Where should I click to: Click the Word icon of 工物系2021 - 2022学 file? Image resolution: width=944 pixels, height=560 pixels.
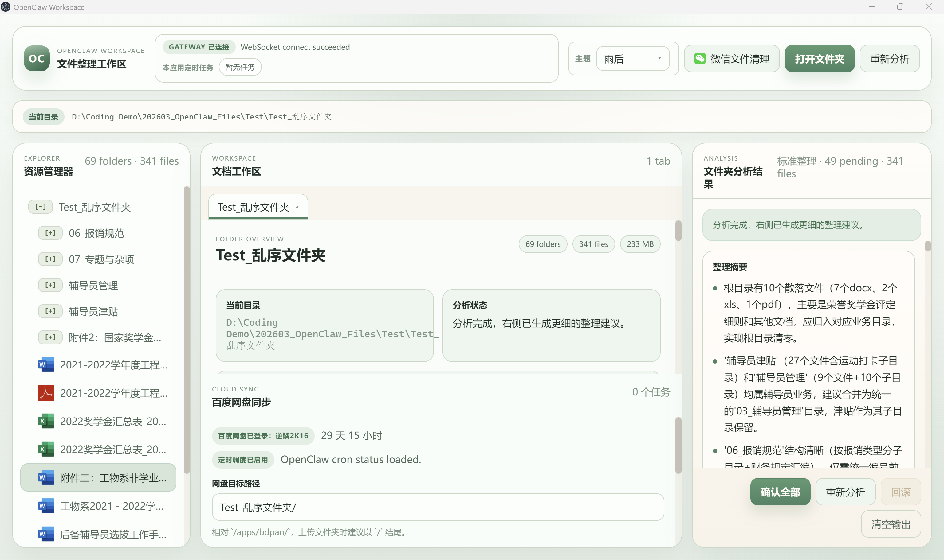46,506
